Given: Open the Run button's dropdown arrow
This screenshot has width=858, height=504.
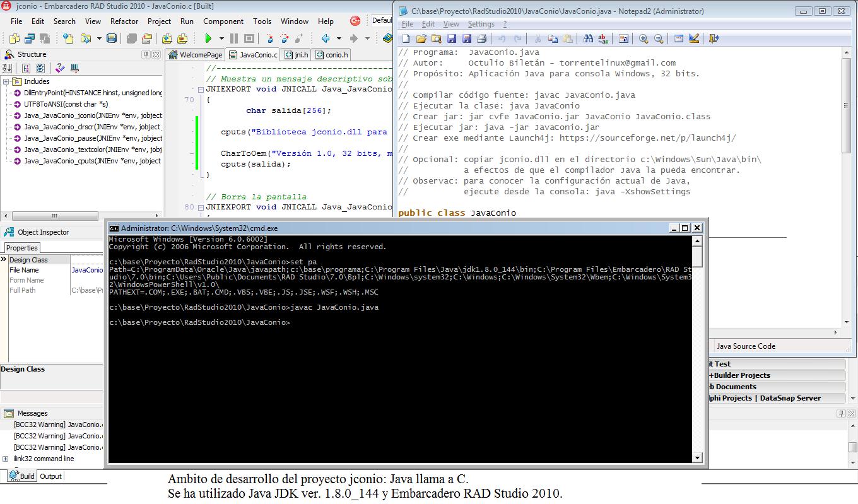Looking at the screenshot, I should click(x=221, y=38).
